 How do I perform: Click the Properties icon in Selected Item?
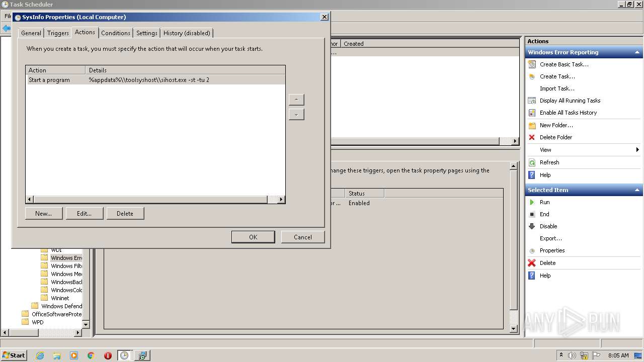pos(532,250)
